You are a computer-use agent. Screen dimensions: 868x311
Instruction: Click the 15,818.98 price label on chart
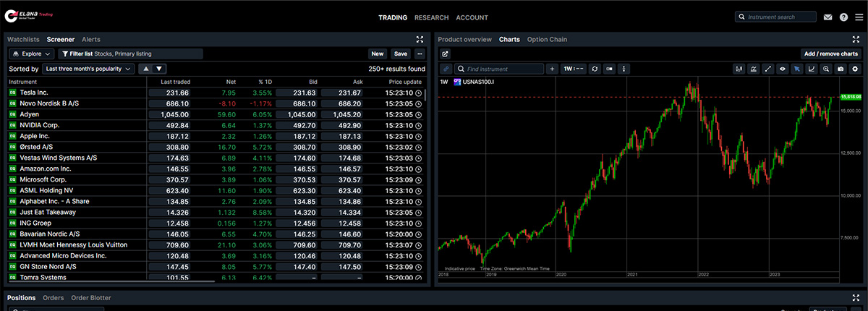click(x=849, y=96)
